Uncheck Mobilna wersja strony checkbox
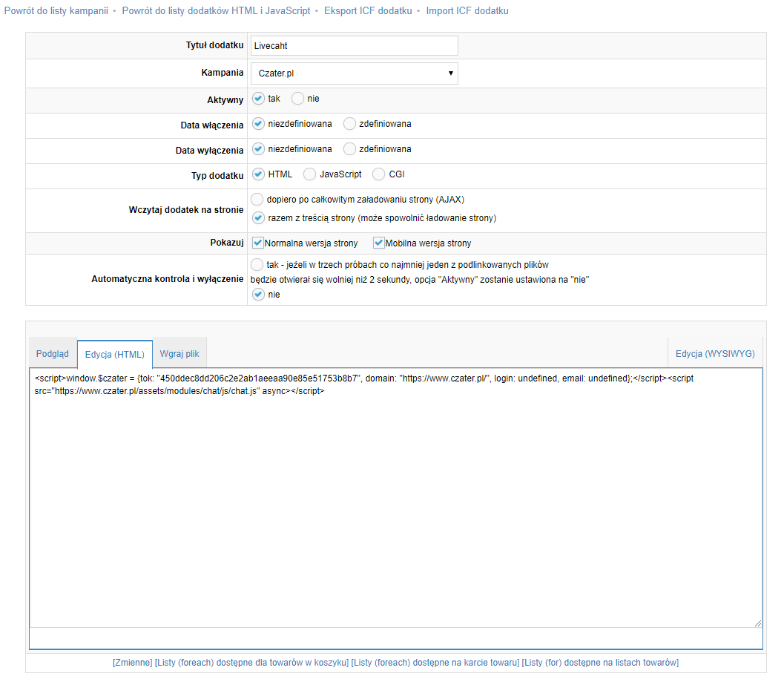The height and width of the screenshot is (682, 784). 379,243
